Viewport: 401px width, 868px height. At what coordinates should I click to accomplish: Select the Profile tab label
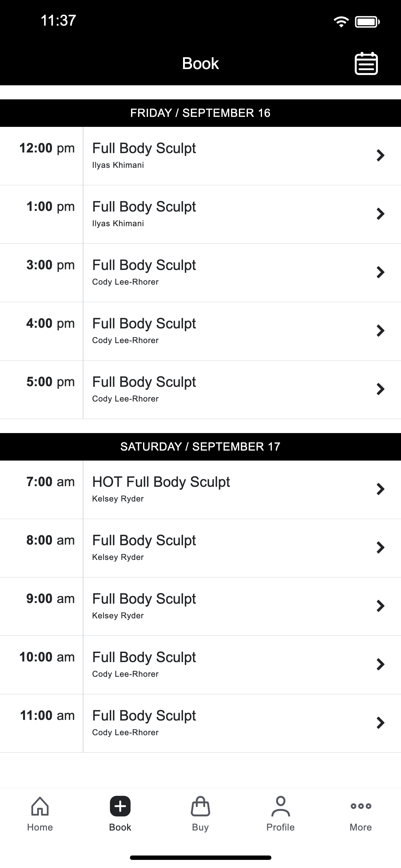click(280, 827)
